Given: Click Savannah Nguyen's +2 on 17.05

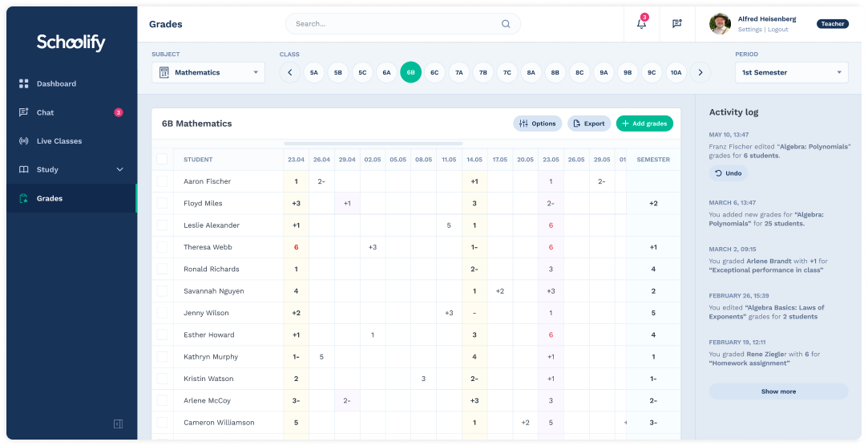Looking at the screenshot, I should [500, 291].
